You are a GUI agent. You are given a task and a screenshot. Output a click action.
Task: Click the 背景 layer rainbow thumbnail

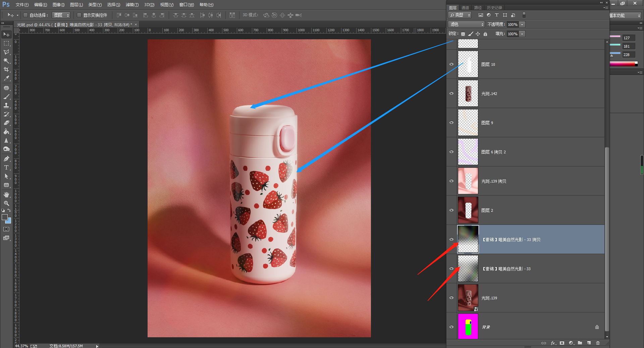point(468,327)
